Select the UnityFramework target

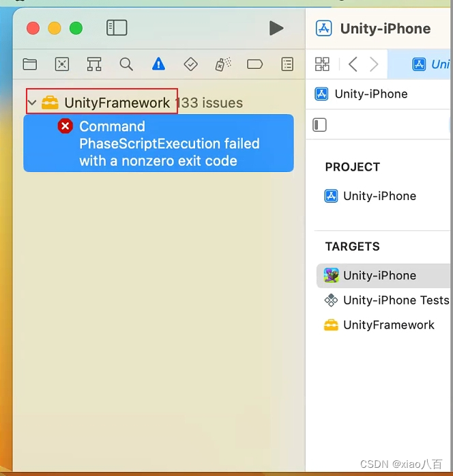(379, 325)
